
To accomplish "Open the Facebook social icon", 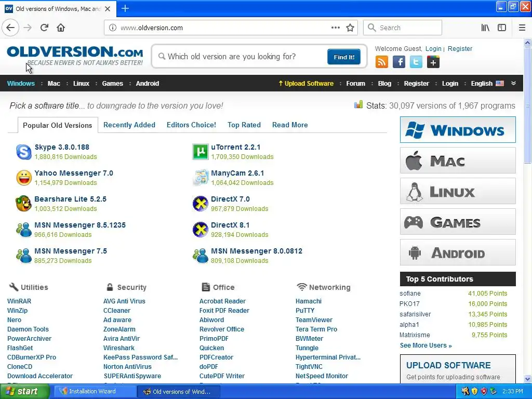I will (399, 62).
